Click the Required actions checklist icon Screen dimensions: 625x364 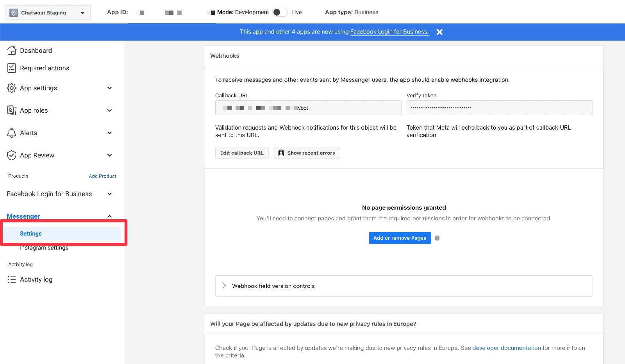coord(12,68)
